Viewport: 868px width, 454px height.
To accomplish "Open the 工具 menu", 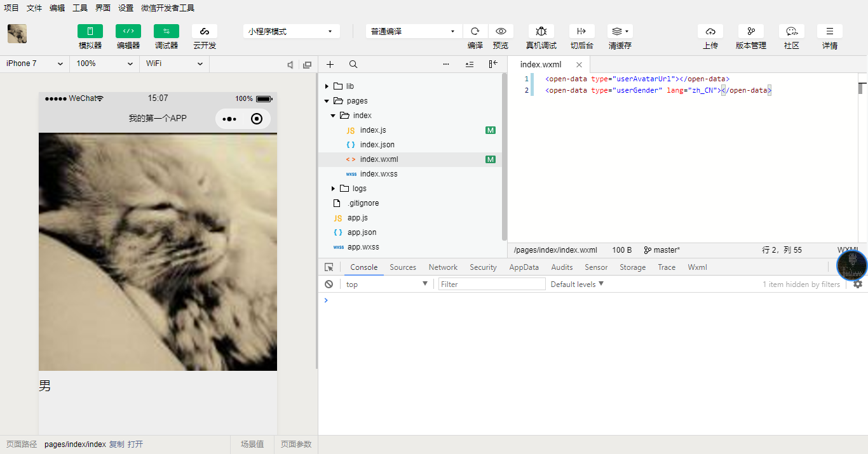I will [80, 8].
